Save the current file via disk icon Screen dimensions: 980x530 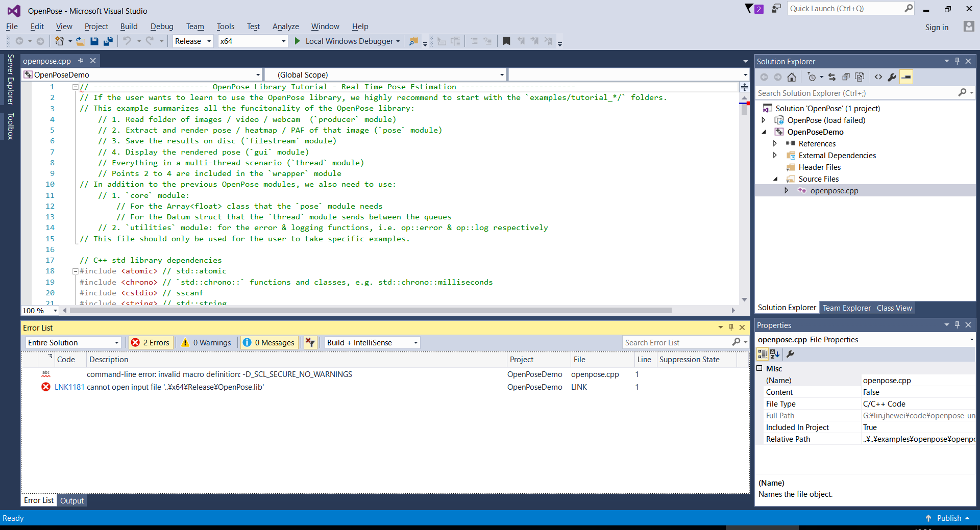[x=94, y=41]
